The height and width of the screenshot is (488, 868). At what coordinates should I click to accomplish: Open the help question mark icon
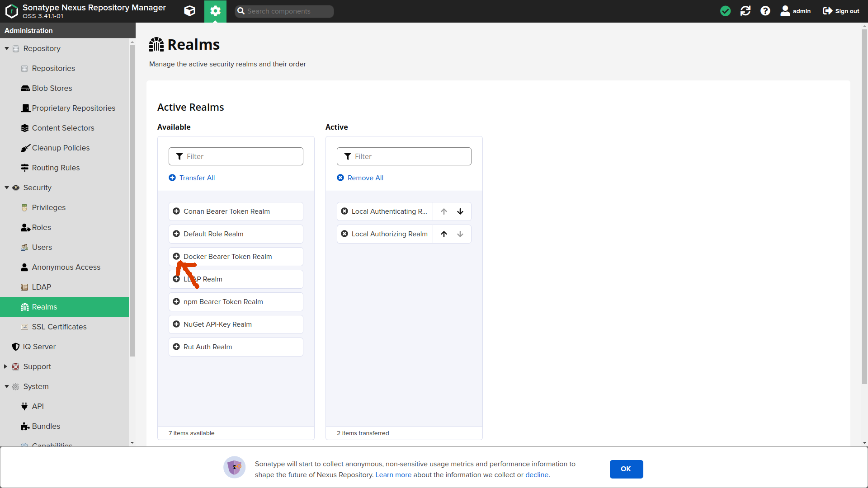click(x=765, y=11)
